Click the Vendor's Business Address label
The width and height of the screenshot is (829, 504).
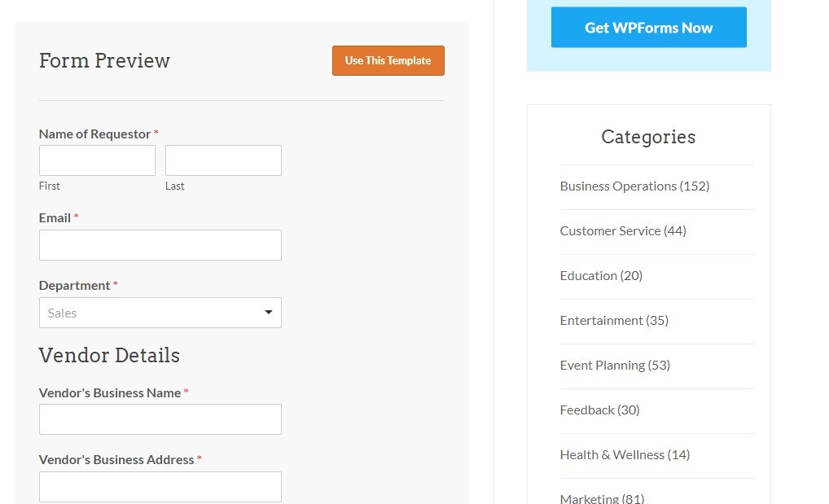(x=116, y=460)
